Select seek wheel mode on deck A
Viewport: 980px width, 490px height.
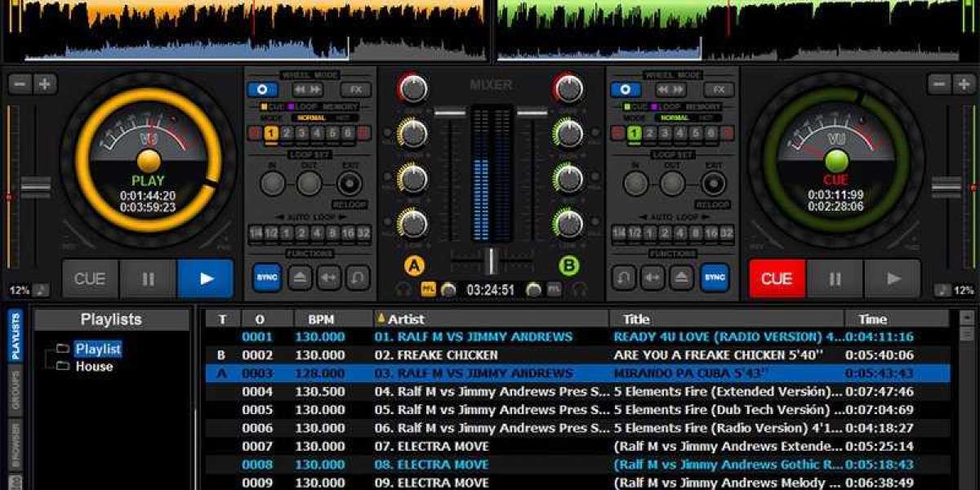pos(307,89)
